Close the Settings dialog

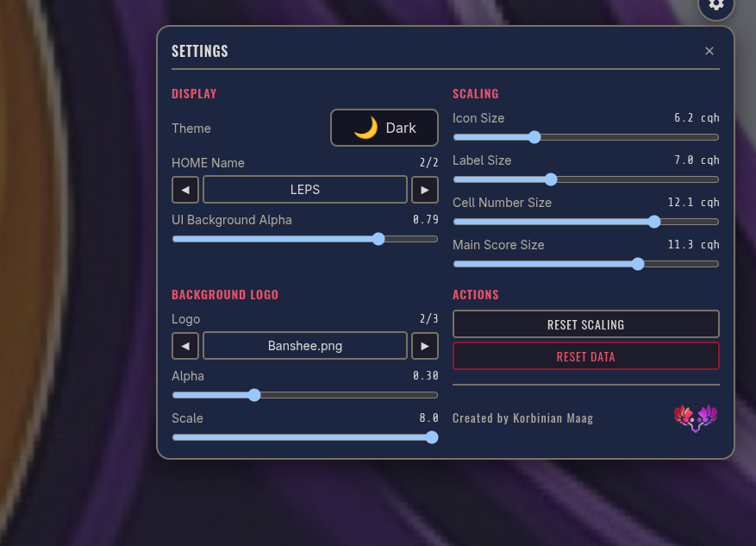709,51
